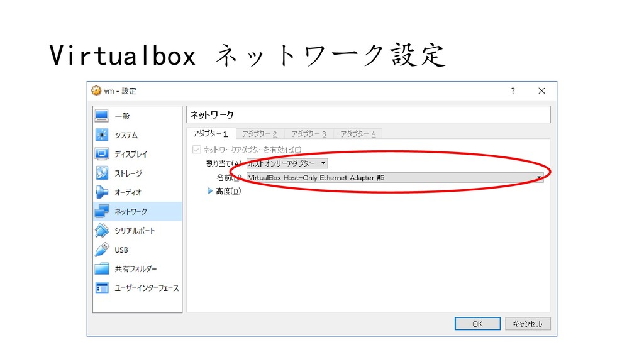The width and height of the screenshot is (644, 362).
Task: Open シリアルポート settings
Action: [x=137, y=231]
